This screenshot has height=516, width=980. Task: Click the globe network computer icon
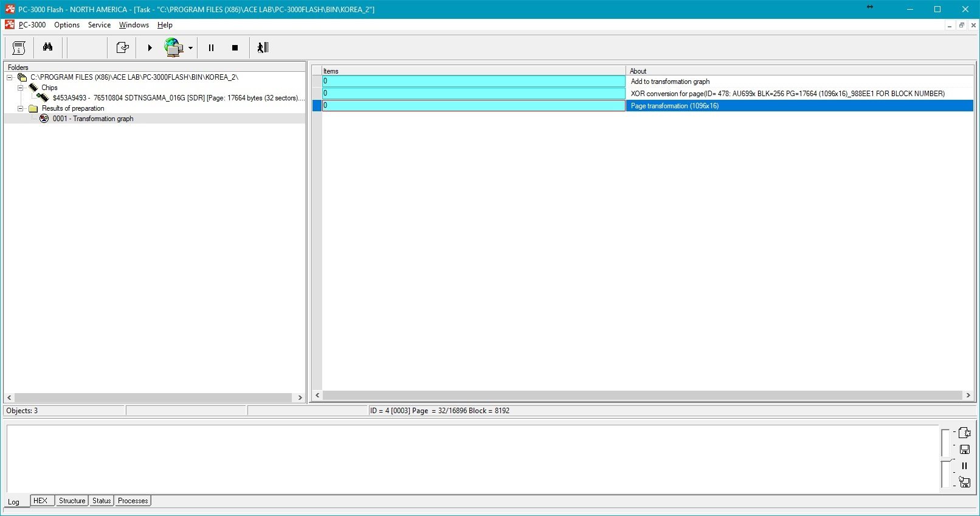point(174,47)
